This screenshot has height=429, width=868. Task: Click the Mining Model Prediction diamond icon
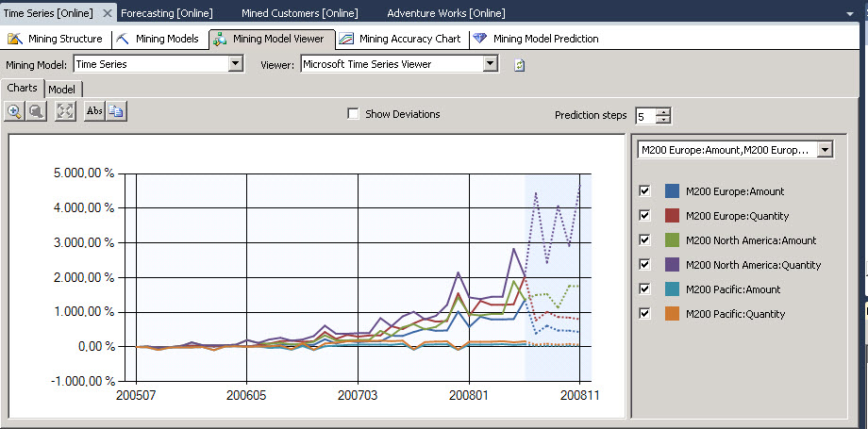tap(480, 39)
